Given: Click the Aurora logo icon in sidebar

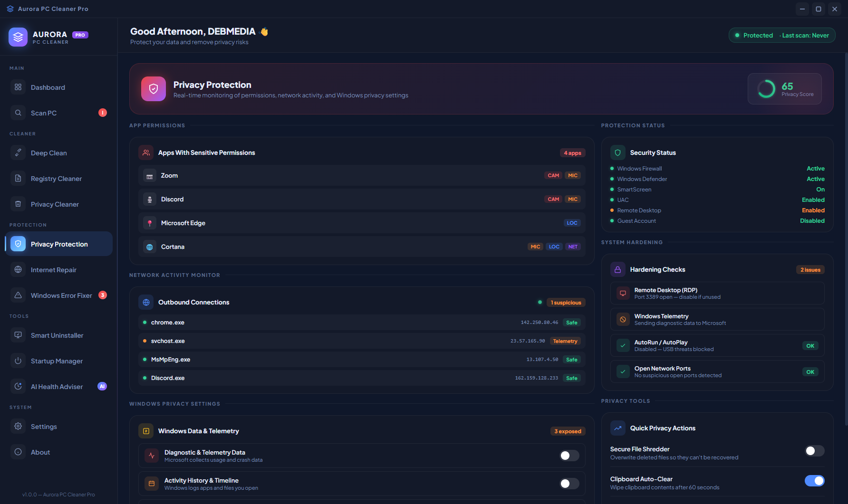Looking at the screenshot, I should 18,37.
